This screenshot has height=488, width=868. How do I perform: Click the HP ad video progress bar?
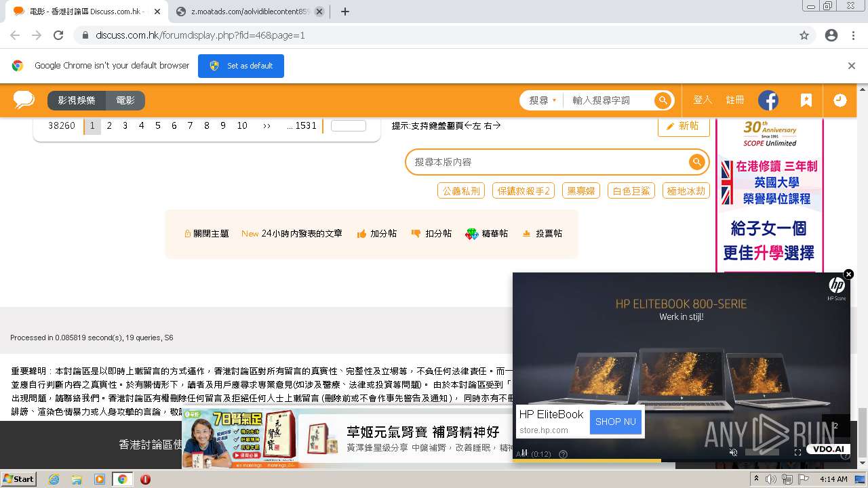682,460
